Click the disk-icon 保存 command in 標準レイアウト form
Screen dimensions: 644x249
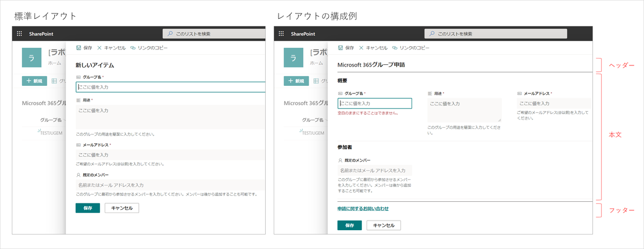click(x=84, y=48)
